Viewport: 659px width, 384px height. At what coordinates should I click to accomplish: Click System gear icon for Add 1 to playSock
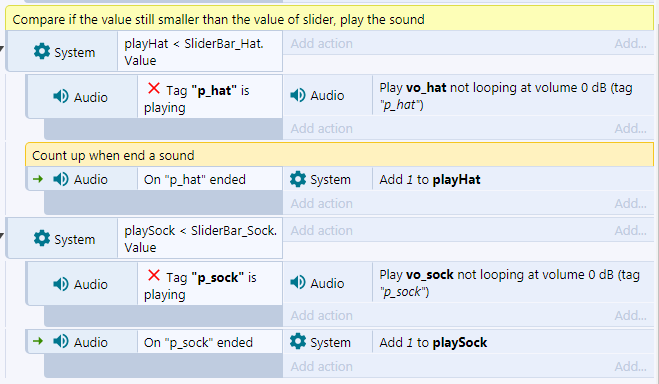(x=298, y=342)
